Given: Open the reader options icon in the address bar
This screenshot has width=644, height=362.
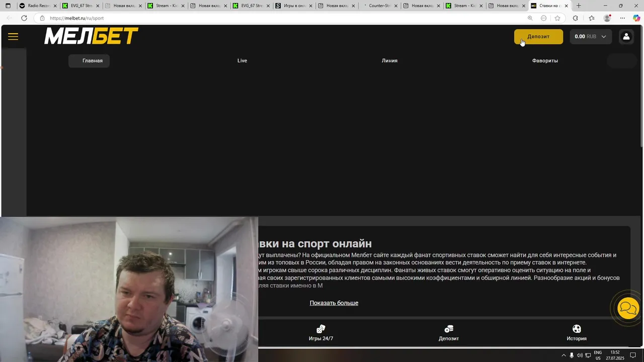Looking at the screenshot, I should point(543,18).
